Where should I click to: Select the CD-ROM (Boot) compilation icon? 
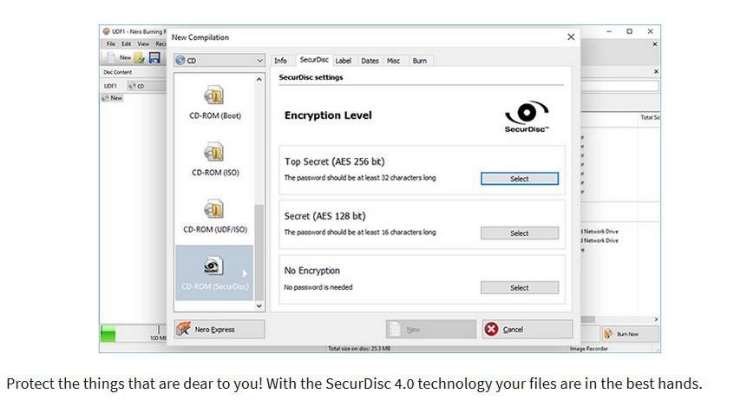coord(214,95)
